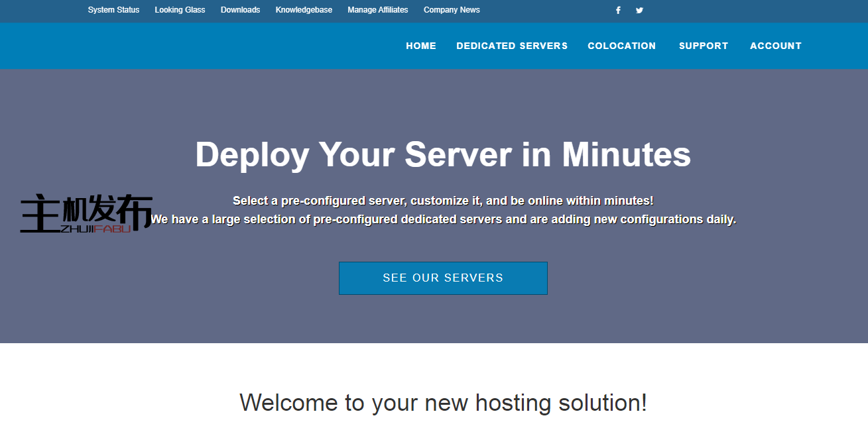This screenshot has width=868, height=426.
Task: Expand the SUPPORT navigation menu
Action: click(x=703, y=46)
